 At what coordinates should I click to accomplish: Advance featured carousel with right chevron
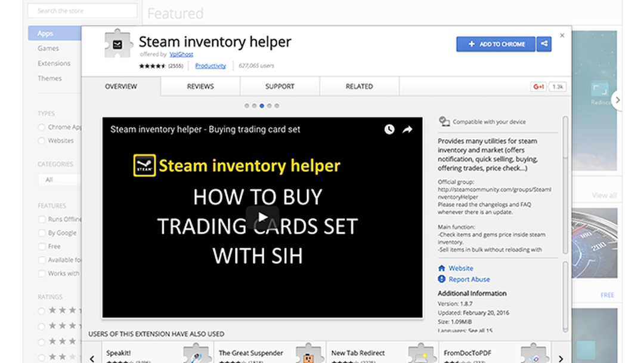point(618,100)
